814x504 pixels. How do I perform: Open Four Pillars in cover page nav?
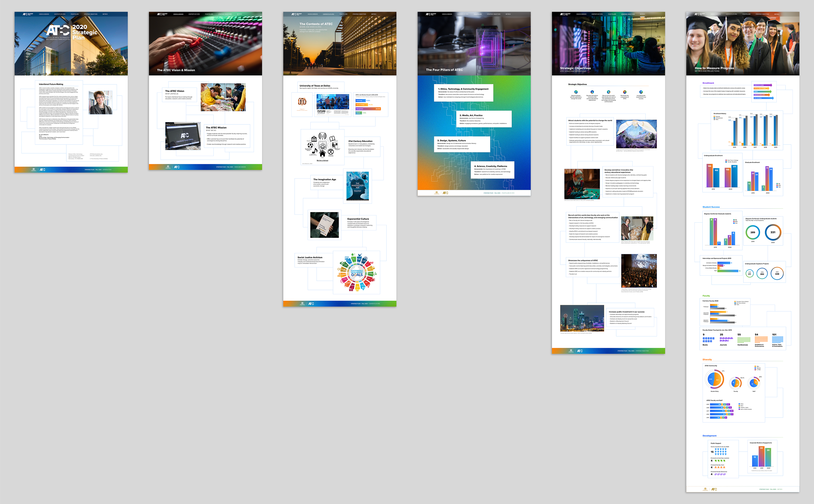click(x=75, y=14)
